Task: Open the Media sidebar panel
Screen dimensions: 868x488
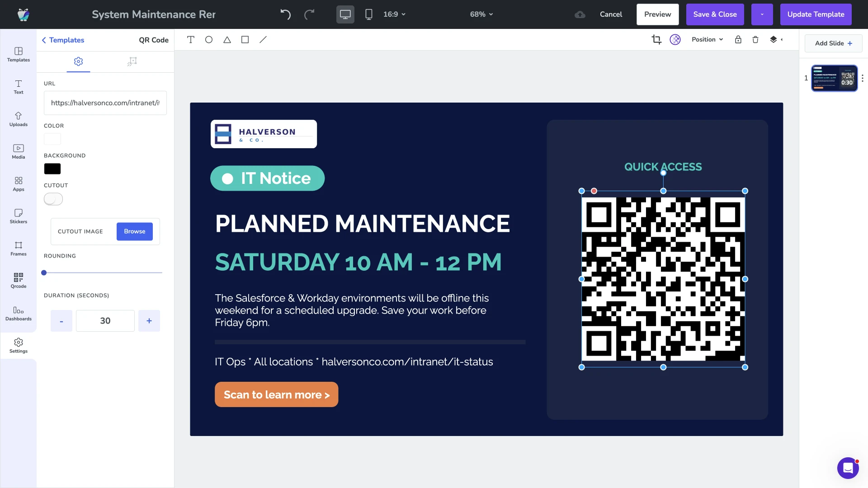Action: [19, 152]
